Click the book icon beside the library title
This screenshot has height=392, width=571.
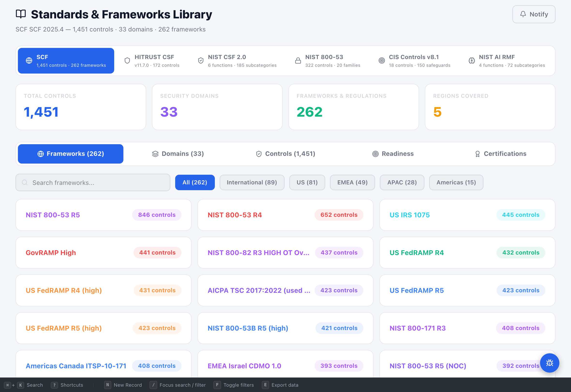click(21, 14)
